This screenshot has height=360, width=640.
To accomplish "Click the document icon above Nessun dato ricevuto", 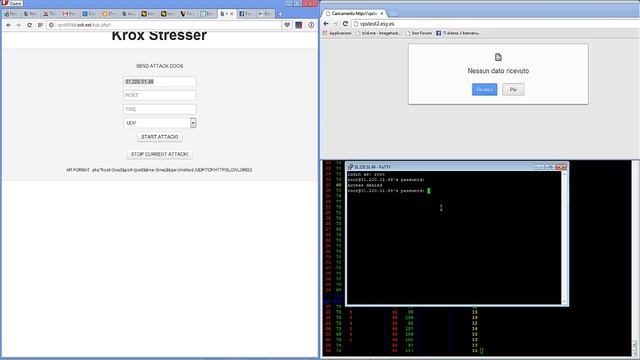I will coord(498,58).
